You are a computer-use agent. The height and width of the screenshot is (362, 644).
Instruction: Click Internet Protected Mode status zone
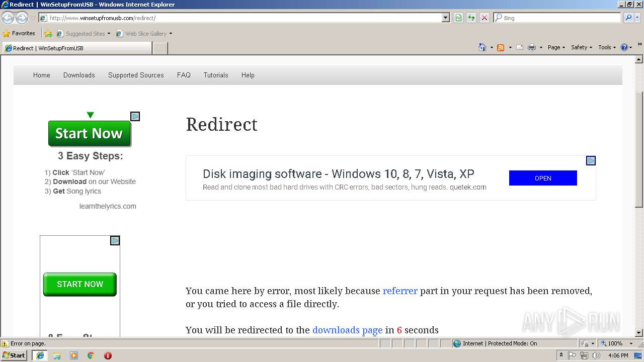point(495,343)
